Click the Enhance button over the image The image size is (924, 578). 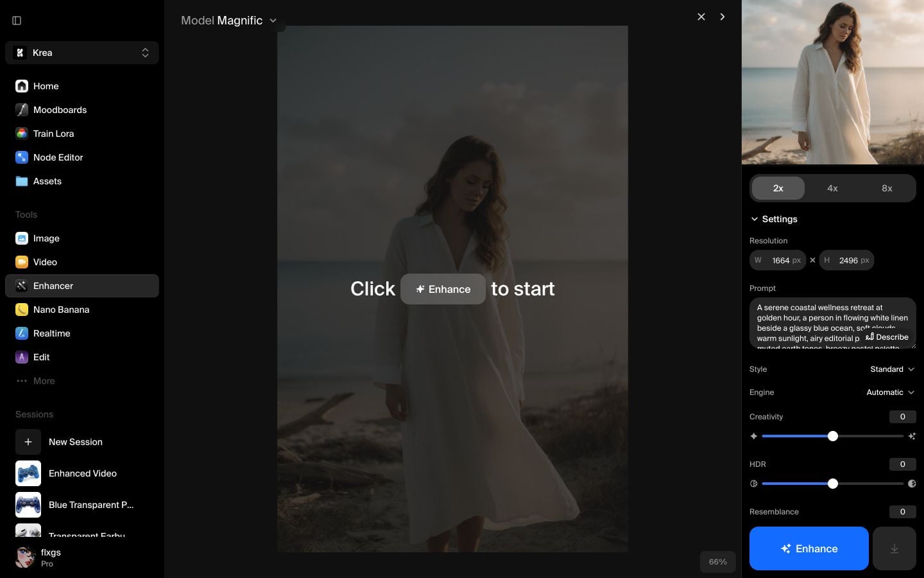443,289
